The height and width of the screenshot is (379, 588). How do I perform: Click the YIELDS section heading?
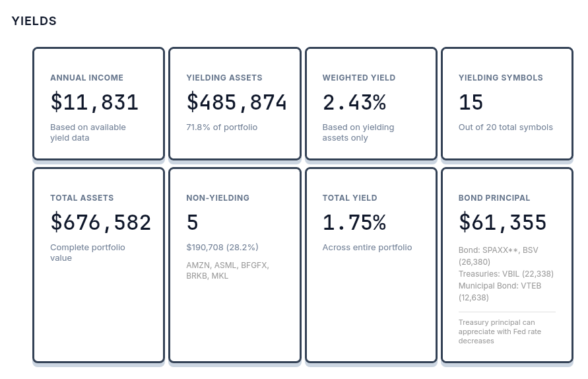(x=34, y=21)
